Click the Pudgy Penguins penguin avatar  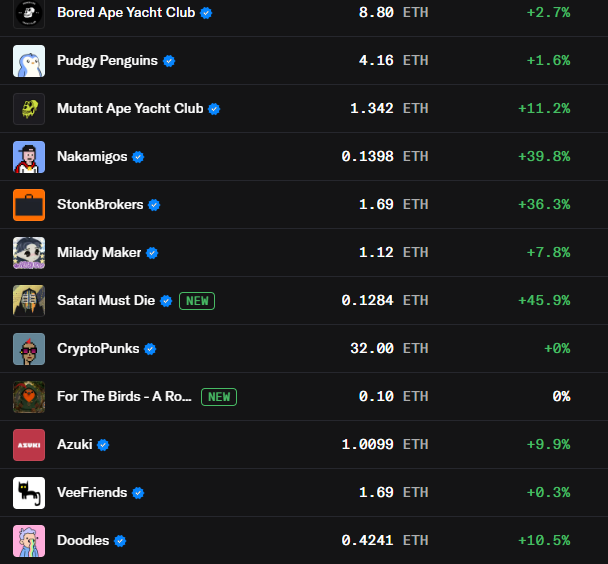pos(29,61)
